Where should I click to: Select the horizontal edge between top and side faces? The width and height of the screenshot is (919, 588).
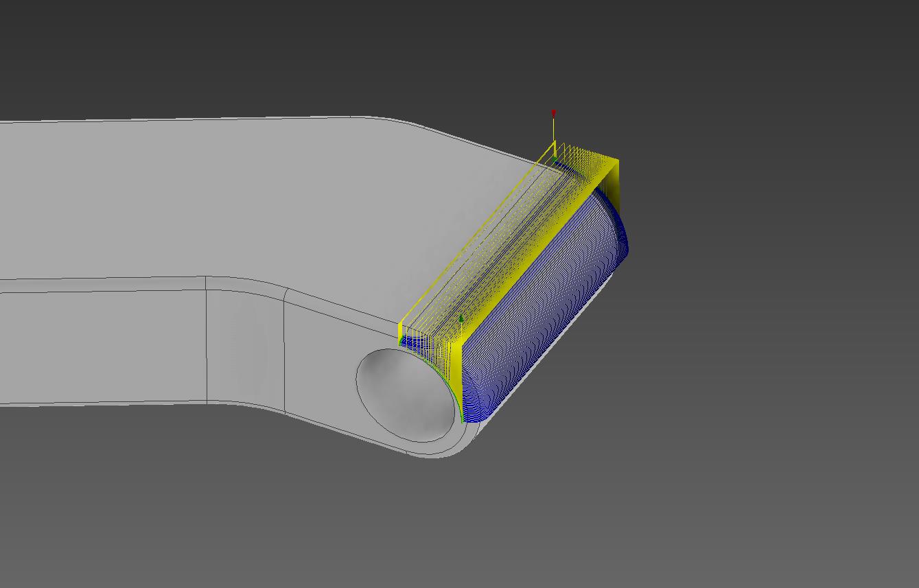103,280
